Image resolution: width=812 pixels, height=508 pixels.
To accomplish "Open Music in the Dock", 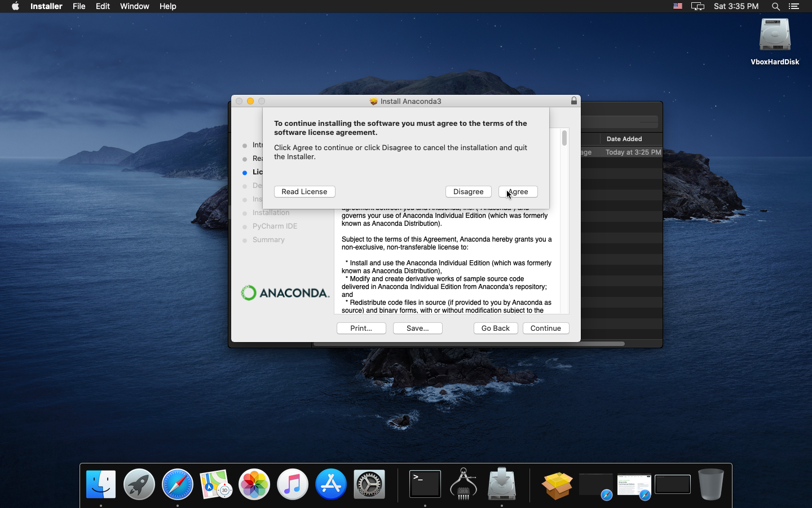I will tap(293, 484).
